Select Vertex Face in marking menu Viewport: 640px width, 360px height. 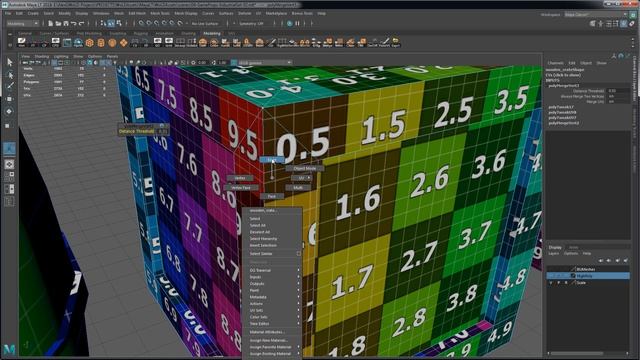(241, 188)
